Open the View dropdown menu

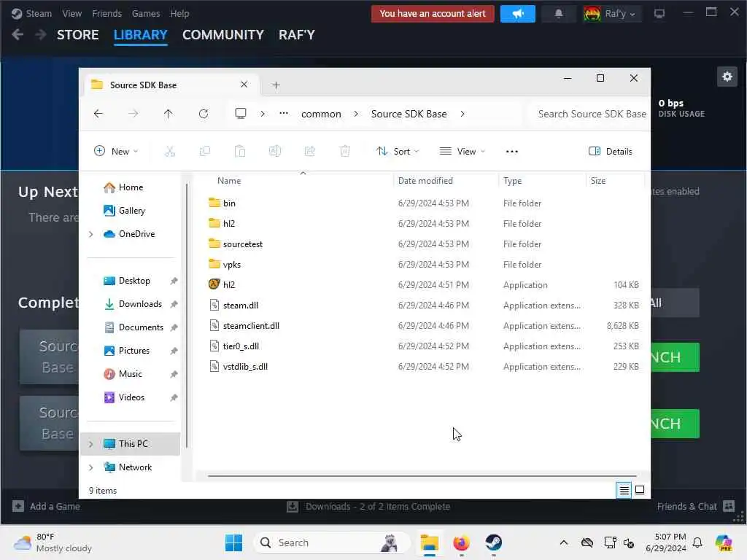462,152
